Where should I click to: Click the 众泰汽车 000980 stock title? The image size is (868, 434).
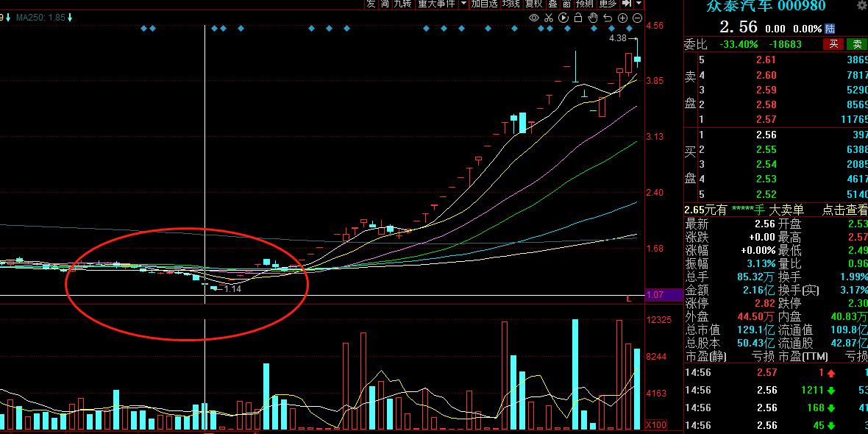[766, 6]
